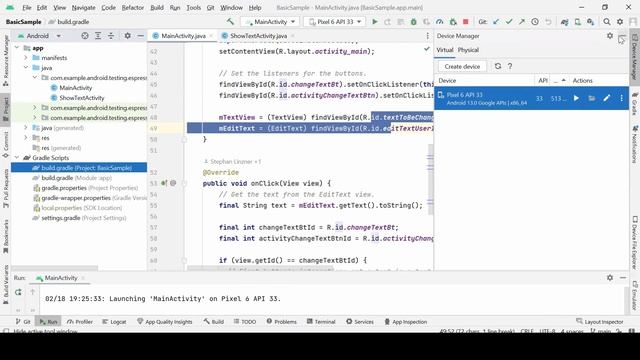Expand the java (generated) folder
Image resolution: width=640 pixels, height=360 pixels.
(26, 128)
